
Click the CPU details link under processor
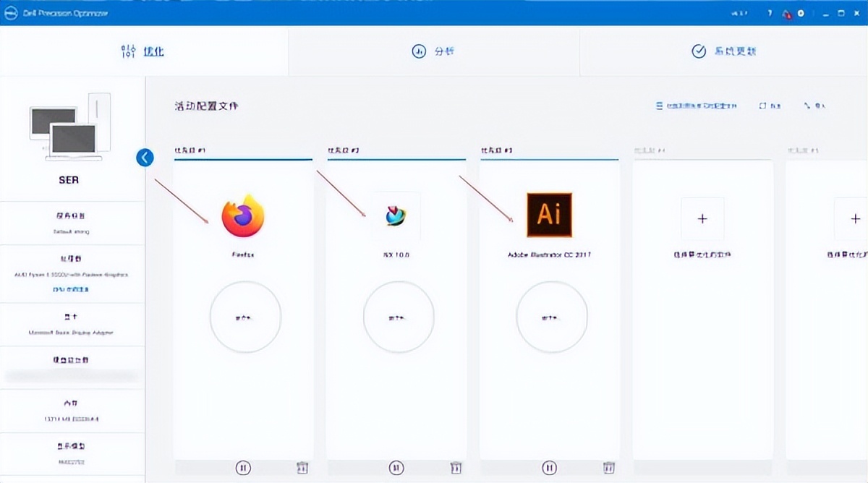72,288
